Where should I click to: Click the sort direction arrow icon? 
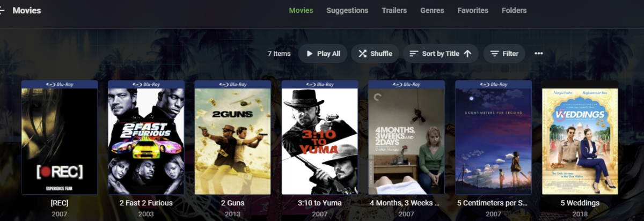click(x=467, y=54)
